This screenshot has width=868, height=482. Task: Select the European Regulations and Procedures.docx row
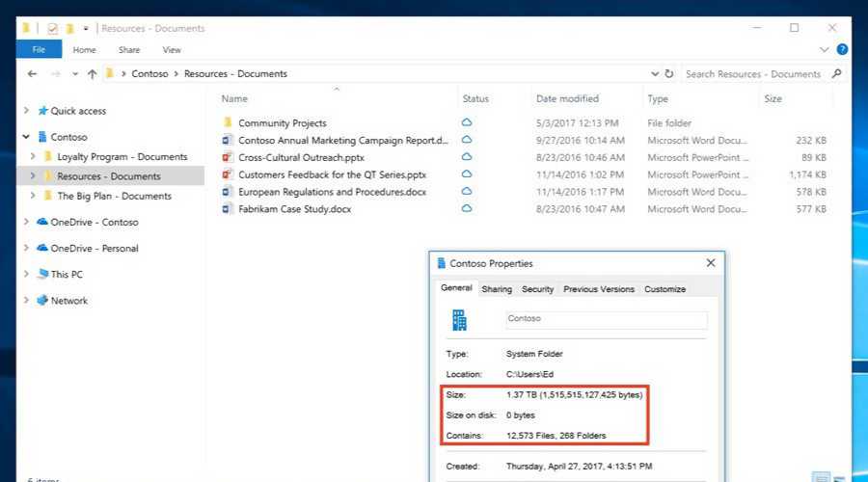525,192
